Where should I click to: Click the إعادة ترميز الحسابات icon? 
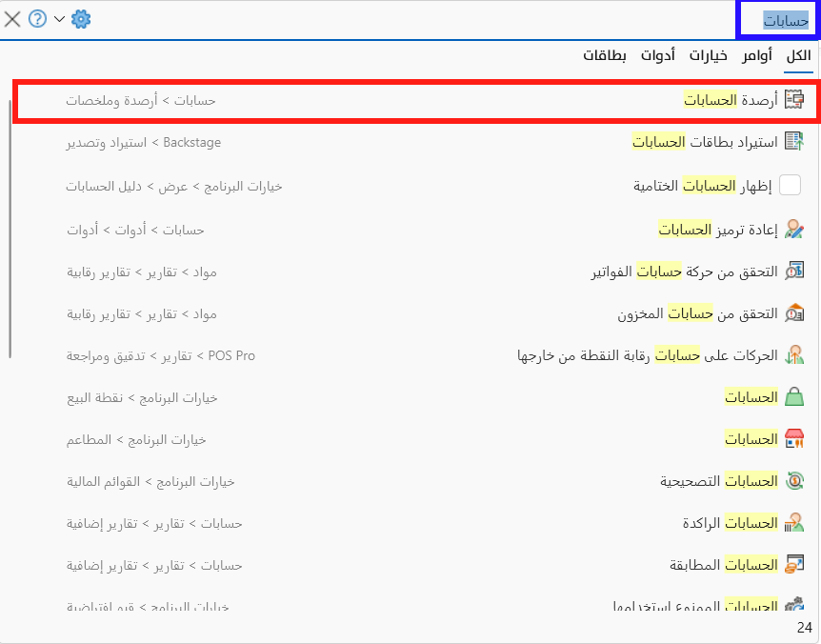(793, 230)
